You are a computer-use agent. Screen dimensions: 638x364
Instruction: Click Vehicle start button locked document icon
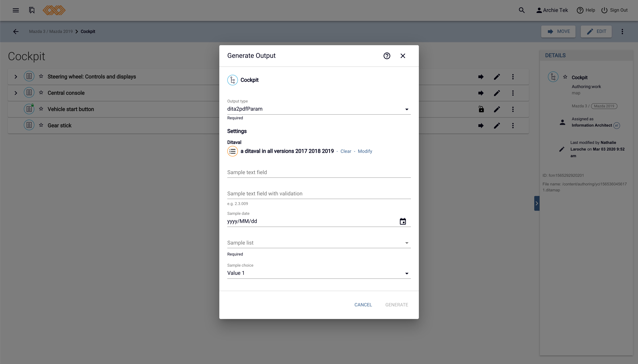tap(29, 109)
